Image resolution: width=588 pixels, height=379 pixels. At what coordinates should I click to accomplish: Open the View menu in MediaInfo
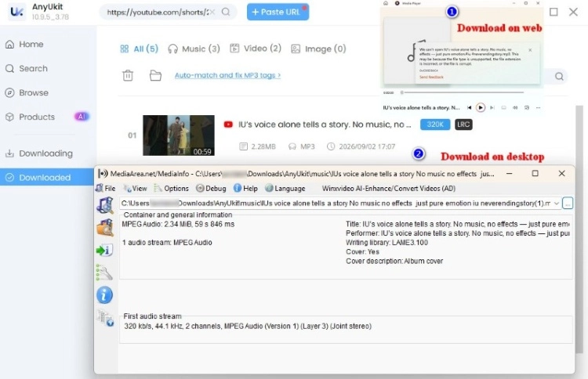click(136, 189)
